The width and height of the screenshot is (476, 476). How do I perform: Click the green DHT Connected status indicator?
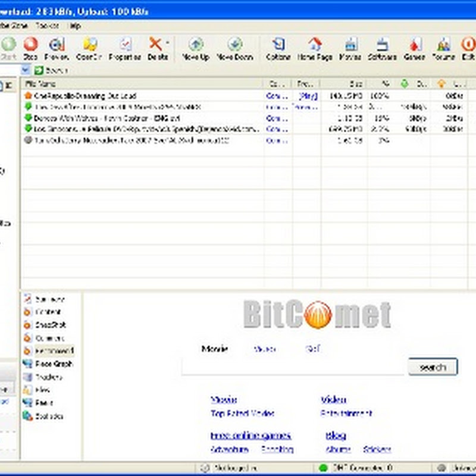click(323, 468)
